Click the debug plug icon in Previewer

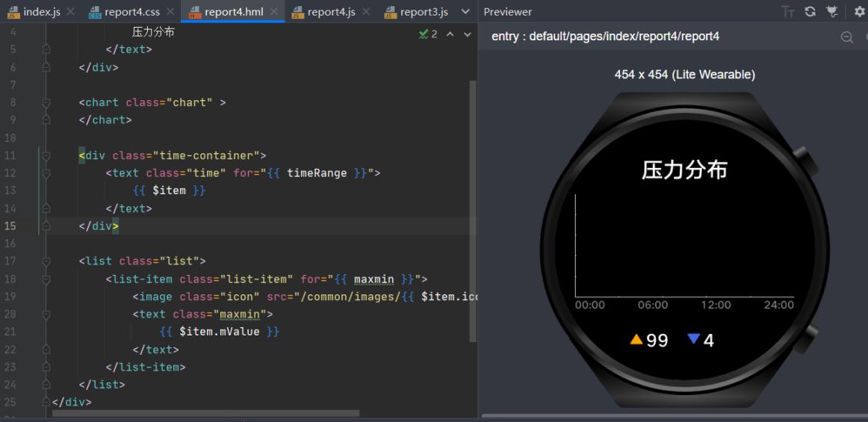(x=831, y=12)
